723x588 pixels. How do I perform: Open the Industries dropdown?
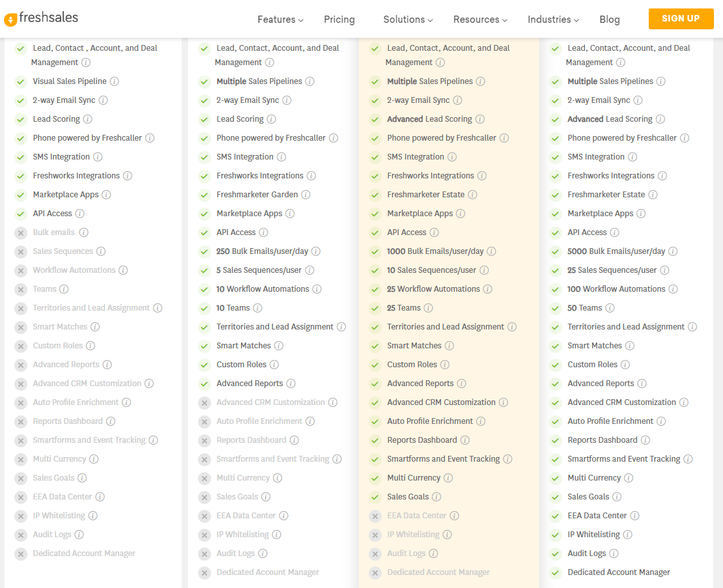pyautogui.click(x=549, y=20)
